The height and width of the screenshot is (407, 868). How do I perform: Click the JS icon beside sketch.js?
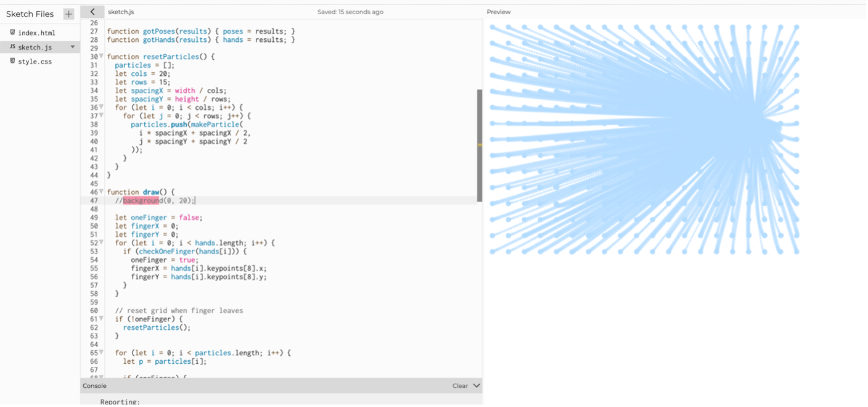point(12,47)
